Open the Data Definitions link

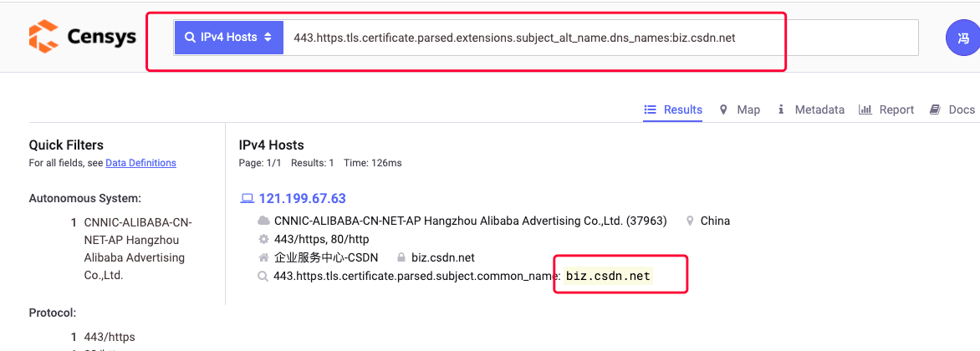[140, 163]
